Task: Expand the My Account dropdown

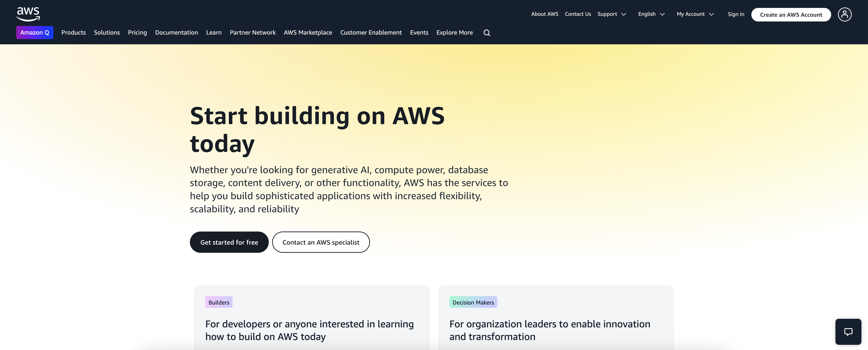Action: coord(695,14)
